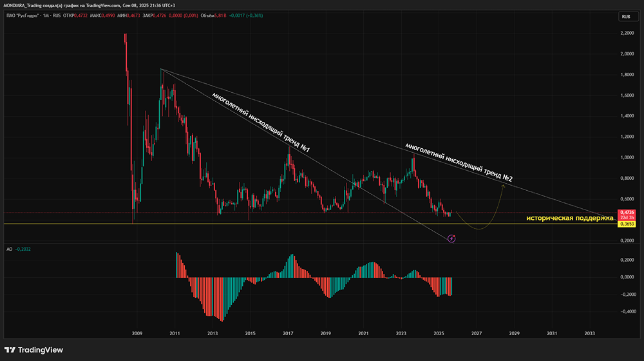Click the 2017 marker on time axis
644x361 pixels.
click(x=288, y=333)
